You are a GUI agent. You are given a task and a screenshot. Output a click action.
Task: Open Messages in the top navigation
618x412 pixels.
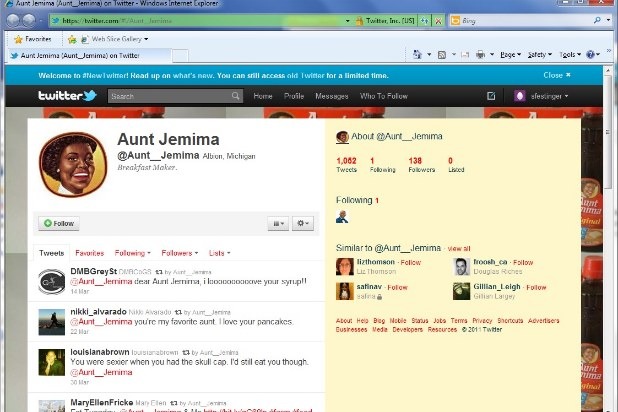331,96
